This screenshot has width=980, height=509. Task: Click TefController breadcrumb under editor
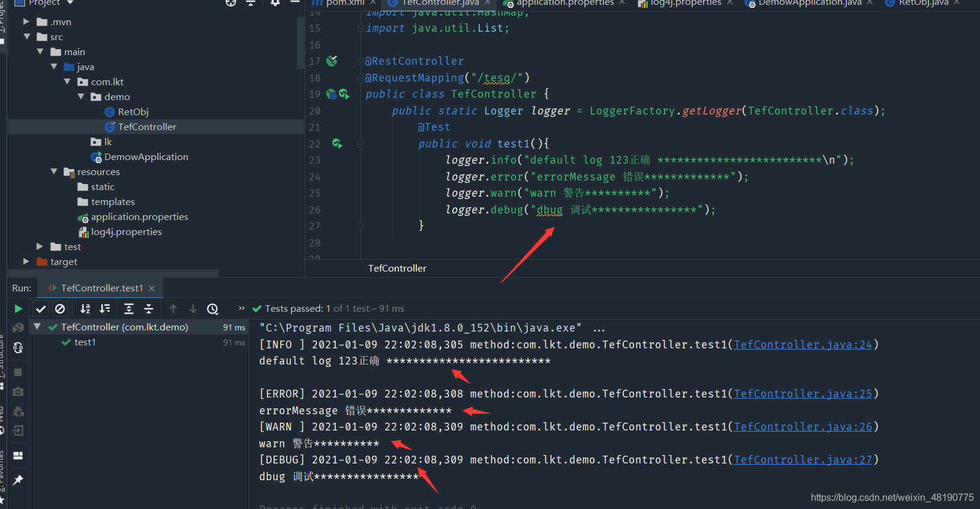tap(397, 269)
